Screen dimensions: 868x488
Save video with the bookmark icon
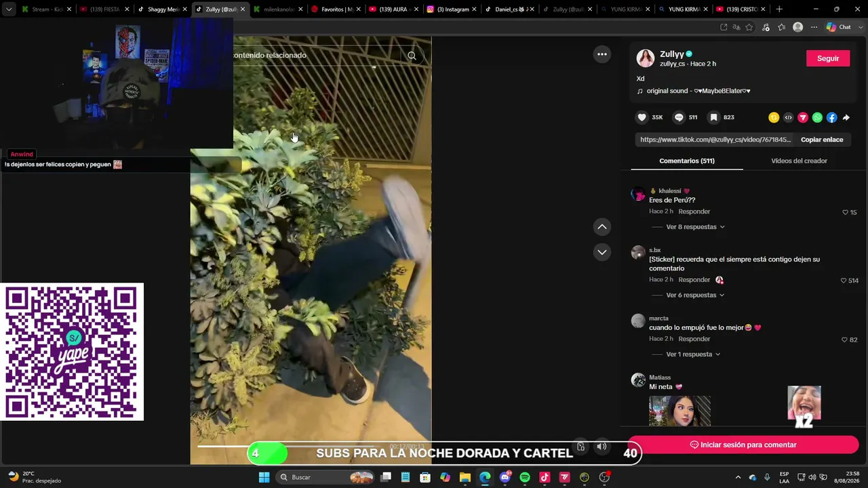[713, 117]
